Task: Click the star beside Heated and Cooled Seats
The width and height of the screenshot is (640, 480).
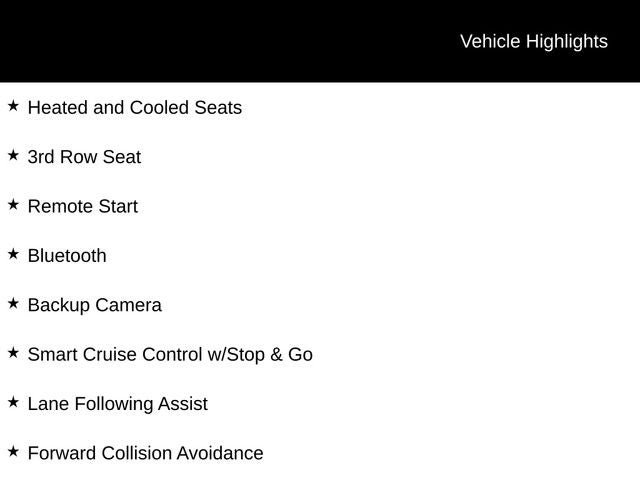Action: 13,106
